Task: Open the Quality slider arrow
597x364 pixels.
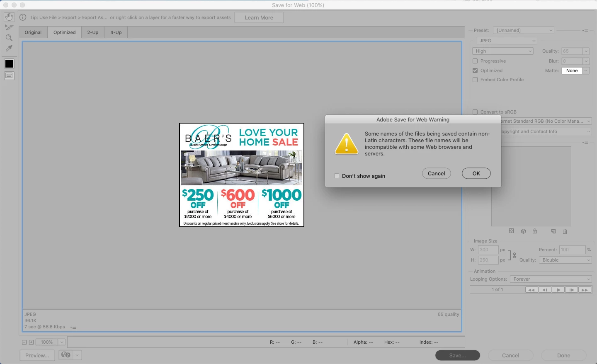Action: [x=586, y=51]
